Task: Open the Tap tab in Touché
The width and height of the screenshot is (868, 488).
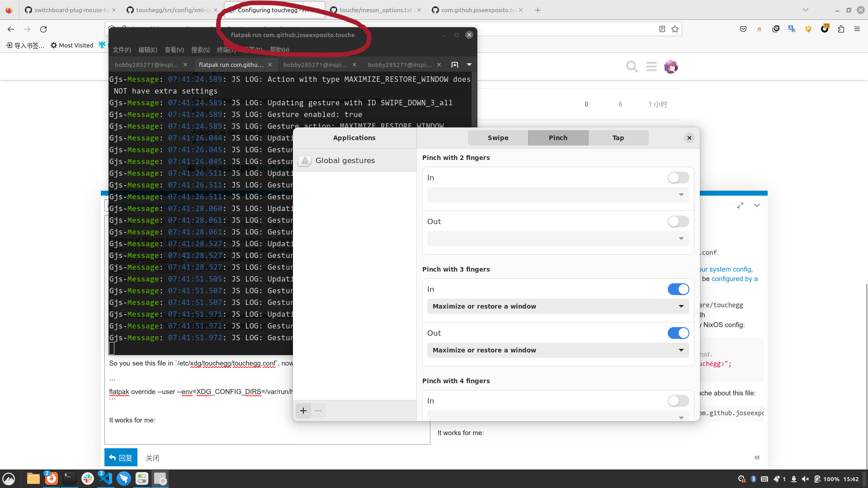Action: [x=618, y=138]
